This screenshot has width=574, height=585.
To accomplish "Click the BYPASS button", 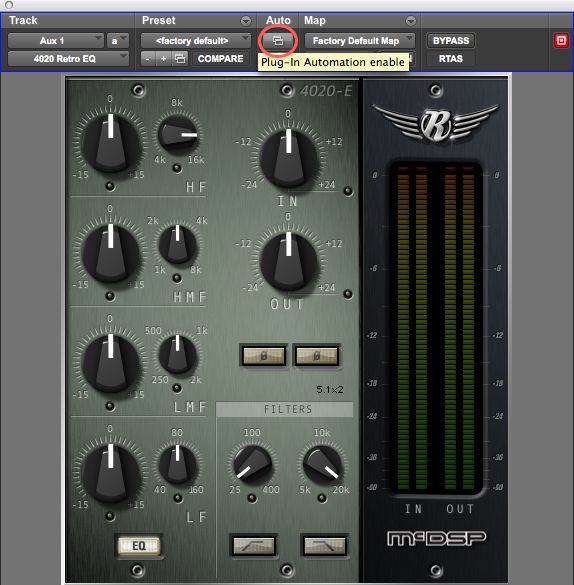I will [x=451, y=41].
